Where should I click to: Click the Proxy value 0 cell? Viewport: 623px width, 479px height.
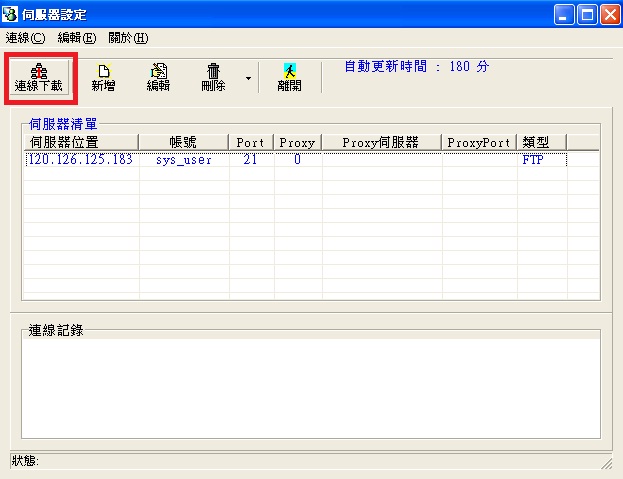click(x=297, y=160)
